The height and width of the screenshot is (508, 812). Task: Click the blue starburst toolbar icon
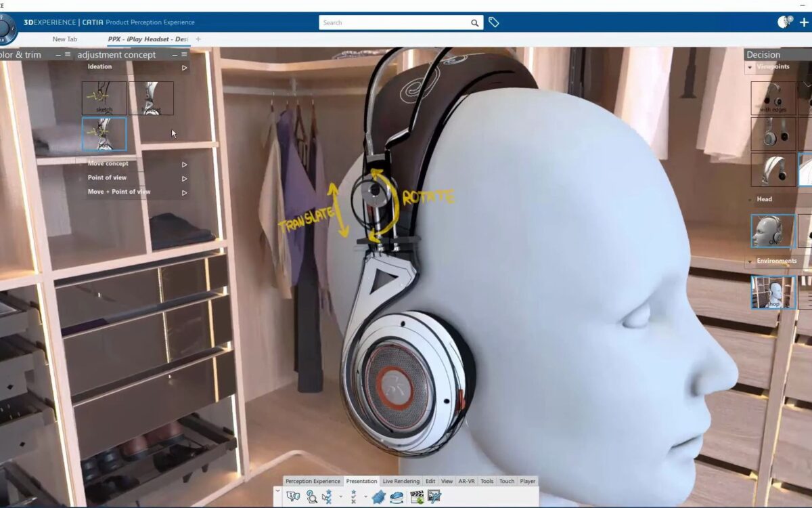tap(378, 497)
